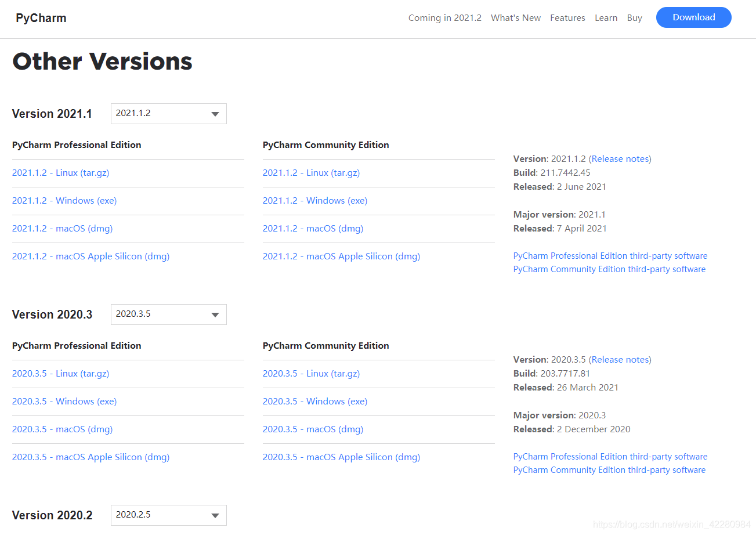Download Community 2021.1.2 Linux tar.gz
756x535 pixels.
(312, 173)
